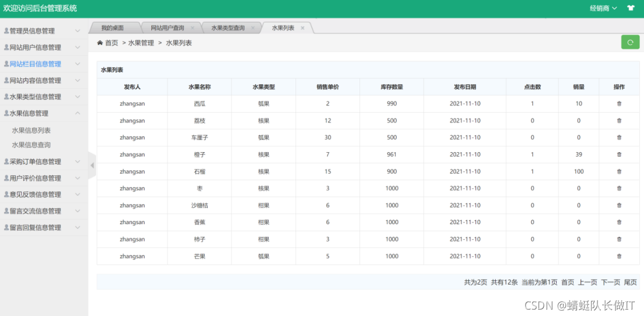
Task: Delete the 柿子 row with trash icon
Action: pos(619,239)
